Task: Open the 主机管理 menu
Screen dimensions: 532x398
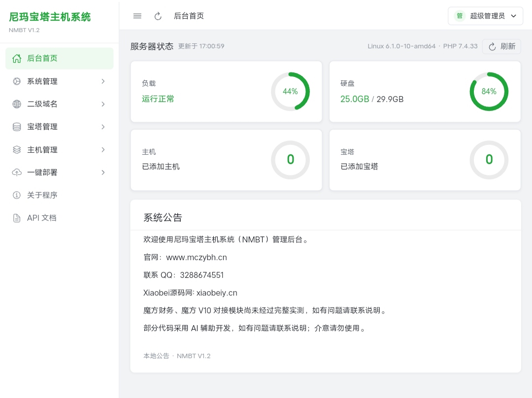Action: [x=60, y=150]
